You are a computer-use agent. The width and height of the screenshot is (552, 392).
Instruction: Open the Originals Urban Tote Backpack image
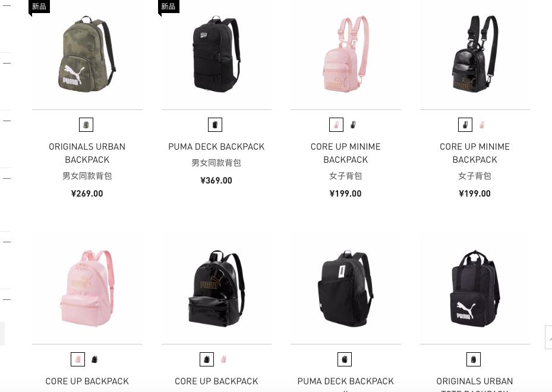pyautogui.click(x=475, y=289)
